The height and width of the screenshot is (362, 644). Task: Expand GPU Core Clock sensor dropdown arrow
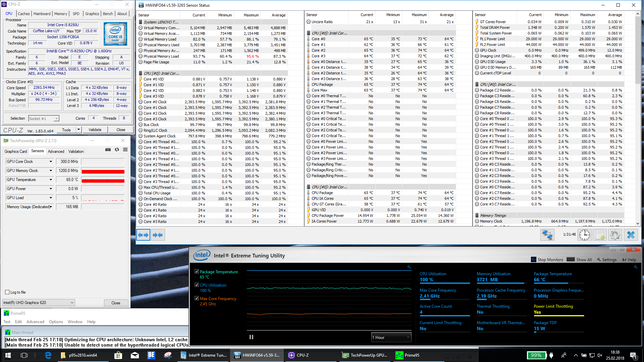pyautogui.click(x=51, y=162)
